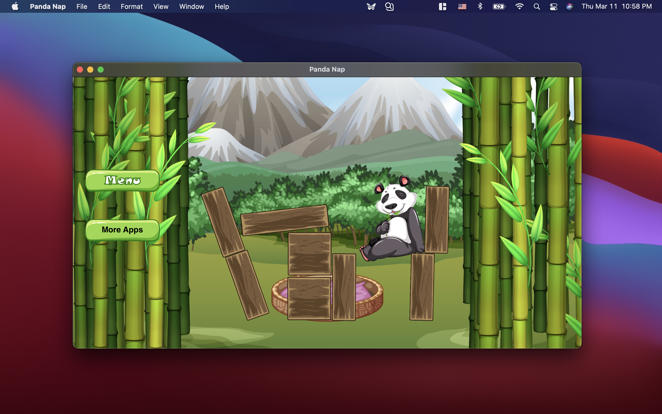Click the lower leaning plank on the left
Screen dimensions: 662x414
tap(247, 285)
